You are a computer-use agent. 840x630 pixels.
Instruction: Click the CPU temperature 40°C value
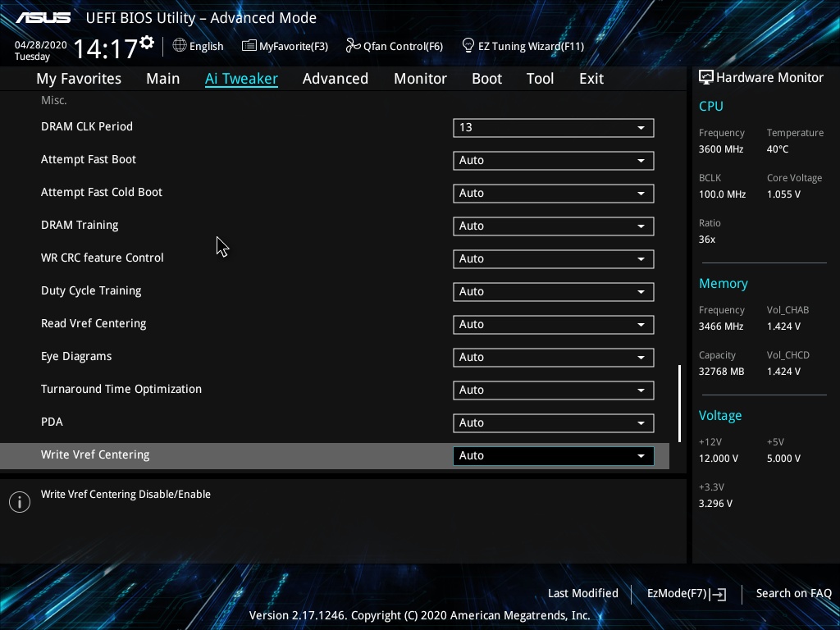point(778,149)
